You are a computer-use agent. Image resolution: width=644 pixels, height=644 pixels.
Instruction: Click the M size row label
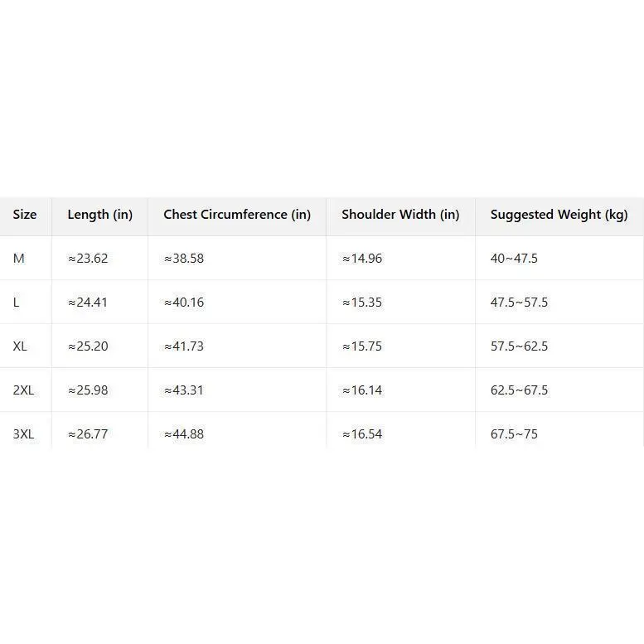pos(19,259)
